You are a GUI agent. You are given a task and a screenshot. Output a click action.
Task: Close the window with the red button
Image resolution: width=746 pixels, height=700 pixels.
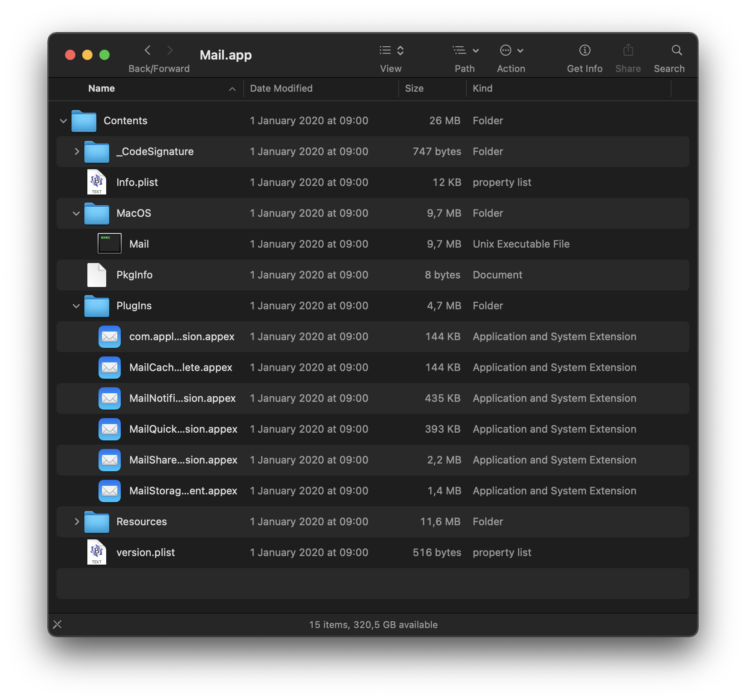70,55
